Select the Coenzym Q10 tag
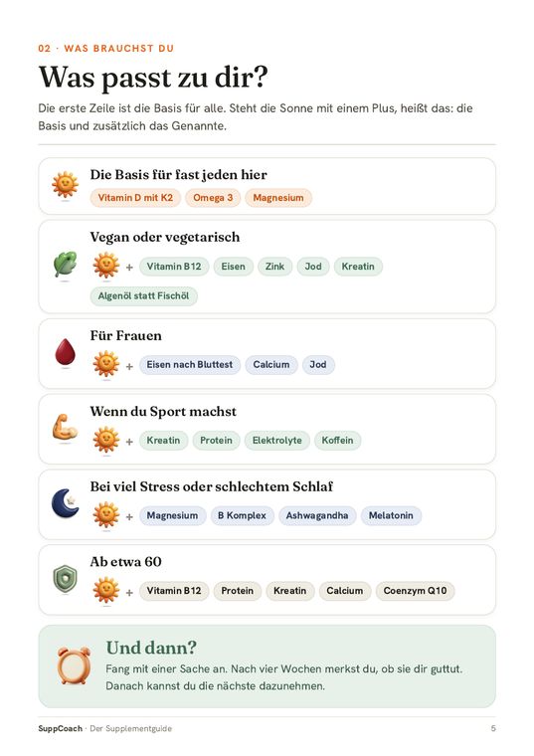 pyautogui.click(x=415, y=591)
